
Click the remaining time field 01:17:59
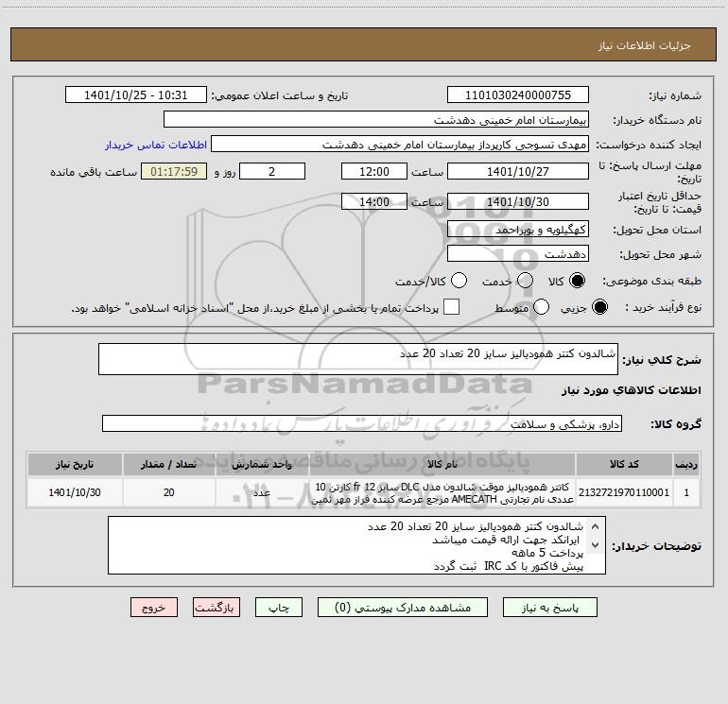click(x=174, y=171)
